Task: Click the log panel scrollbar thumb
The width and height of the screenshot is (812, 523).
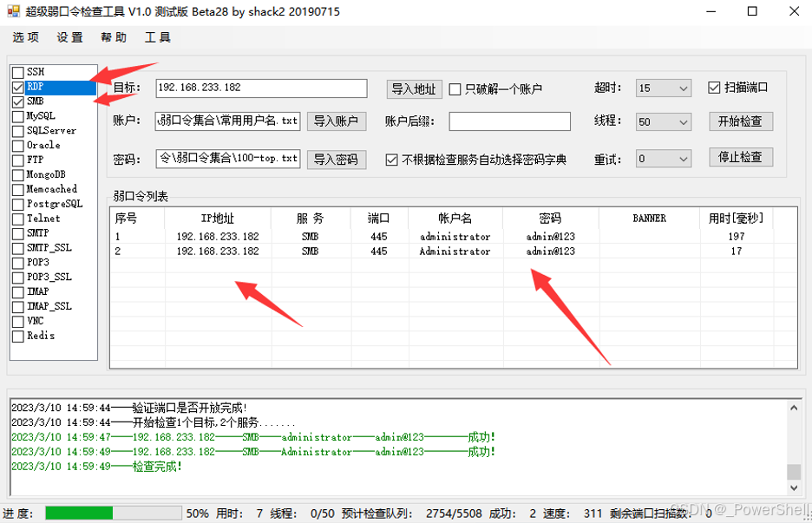Action: click(793, 471)
